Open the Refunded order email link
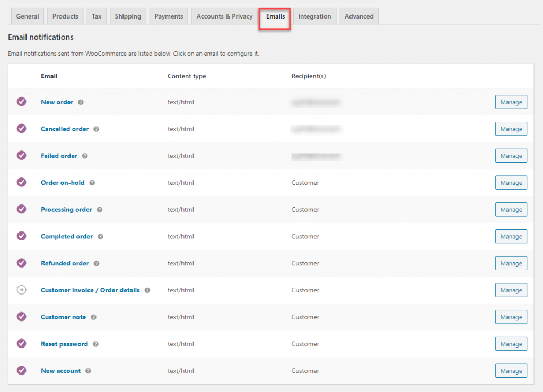This screenshot has width=543, height=392. (x=65, y=263)
